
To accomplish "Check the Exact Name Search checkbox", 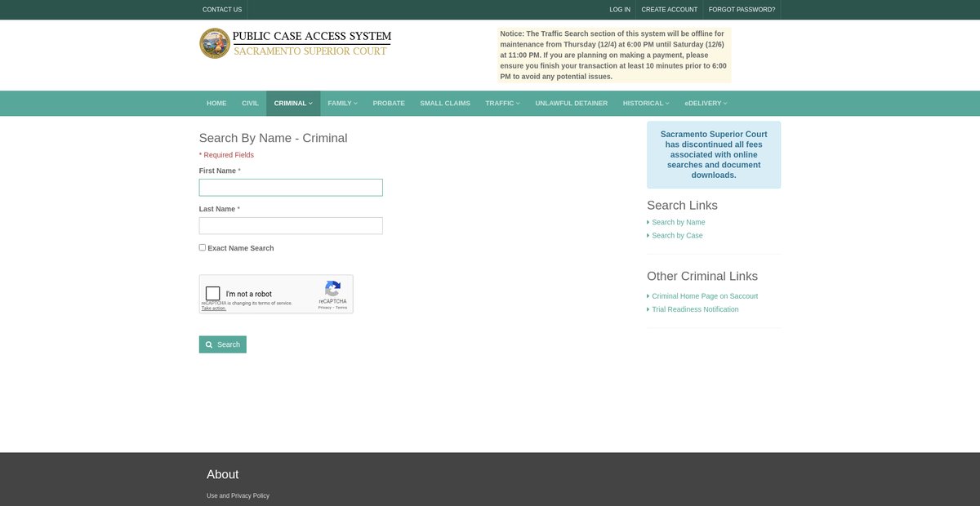I will tap(203, 247).
